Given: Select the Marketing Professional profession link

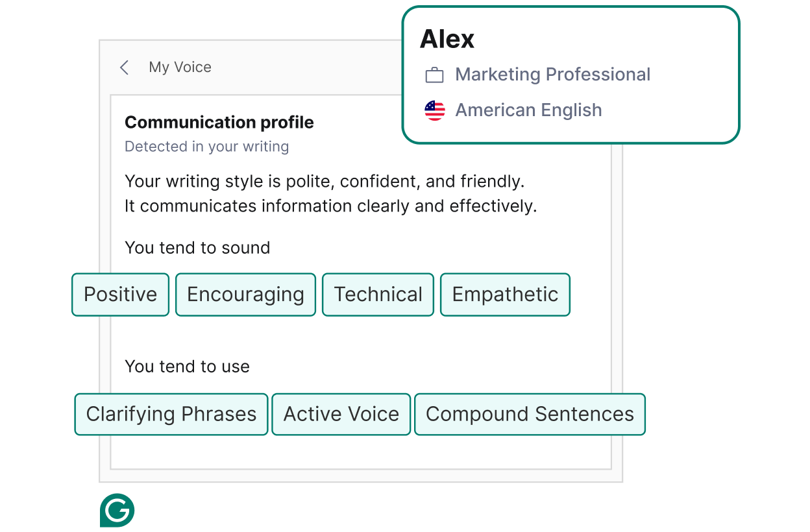Looking at the screenshot, I should coord(553,74).
